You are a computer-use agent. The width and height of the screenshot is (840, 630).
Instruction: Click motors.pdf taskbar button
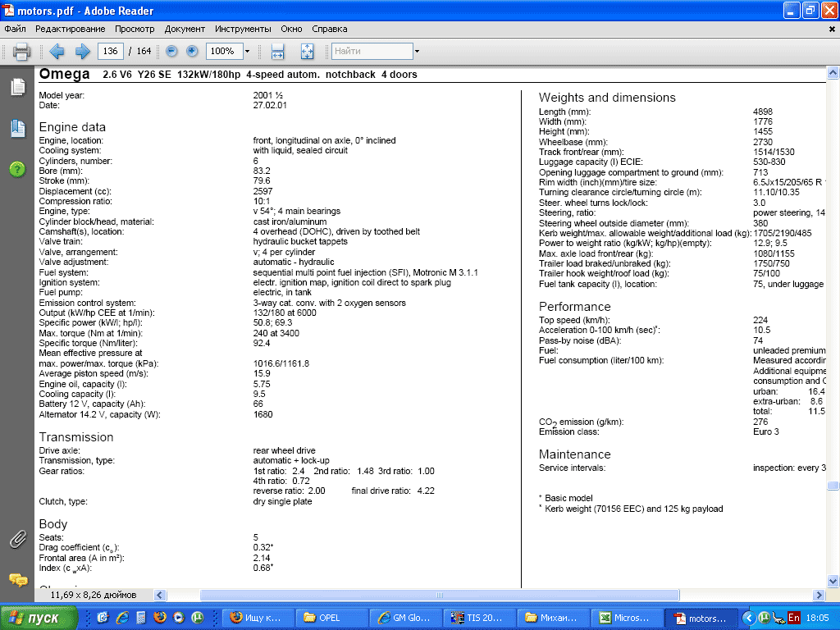click(701, 618)
